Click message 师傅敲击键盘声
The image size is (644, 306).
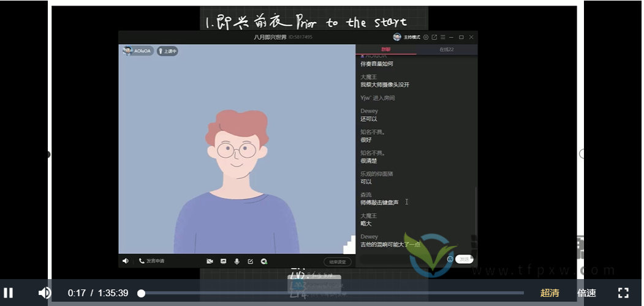[x=379, y=202]
